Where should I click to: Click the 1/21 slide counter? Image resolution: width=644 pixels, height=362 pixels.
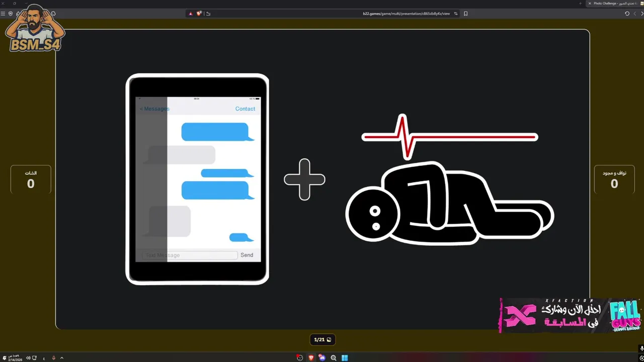pos(322,339)
